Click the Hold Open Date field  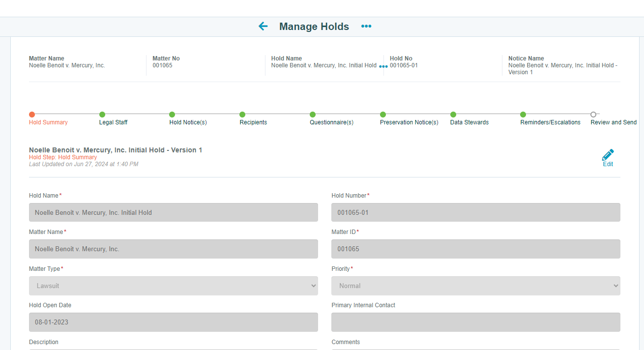tap(173, 322)
